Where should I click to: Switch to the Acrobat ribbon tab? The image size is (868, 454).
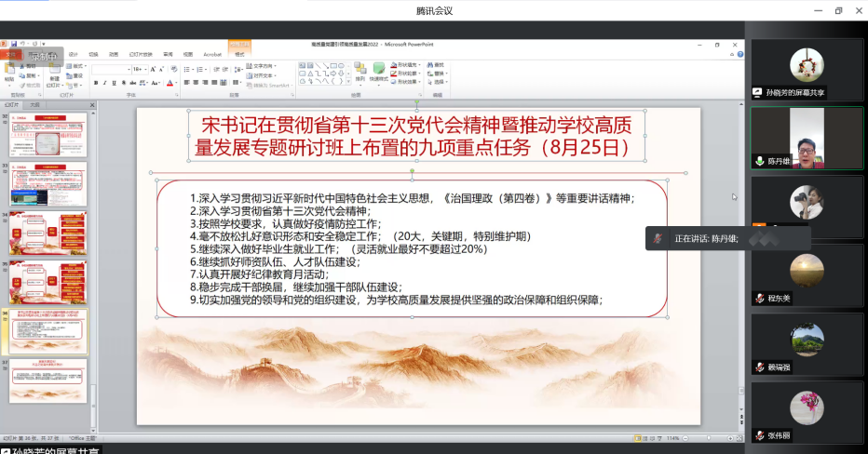(x=212, y=54)
